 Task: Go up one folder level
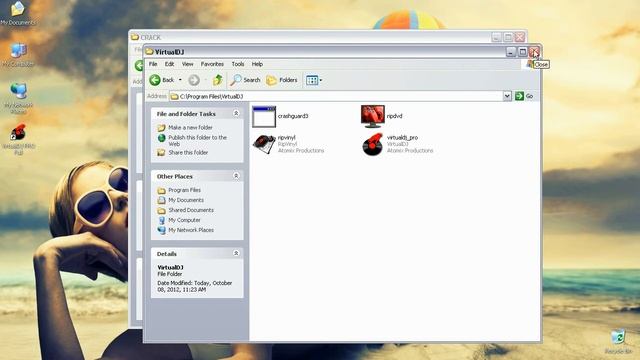pyautogui.click(x=218, y=80)
